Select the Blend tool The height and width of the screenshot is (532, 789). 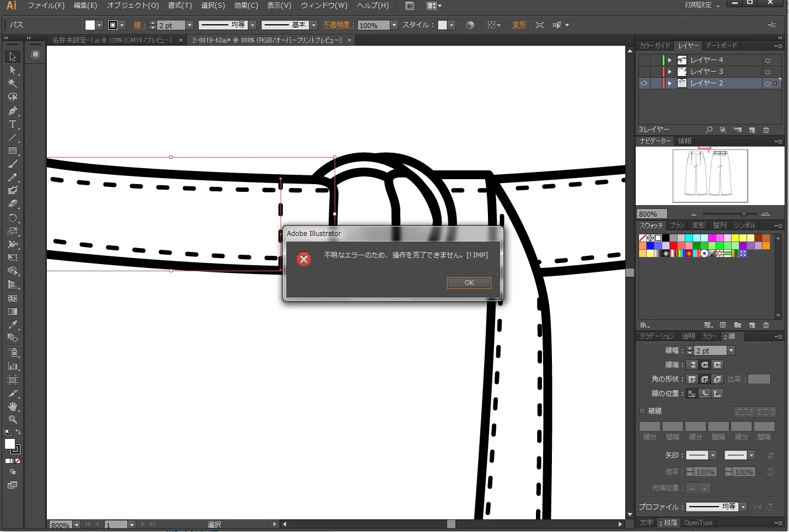(x=13, y=338)
